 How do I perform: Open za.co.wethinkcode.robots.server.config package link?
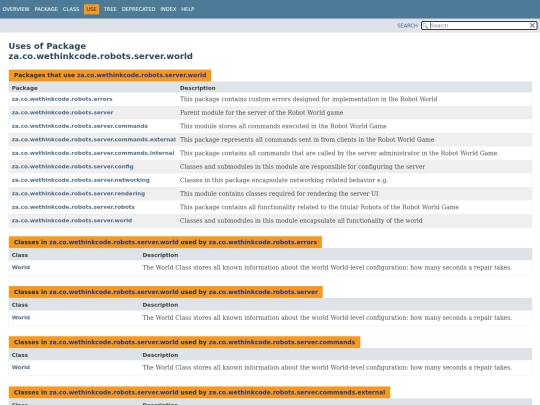click(x=72, y=167)
